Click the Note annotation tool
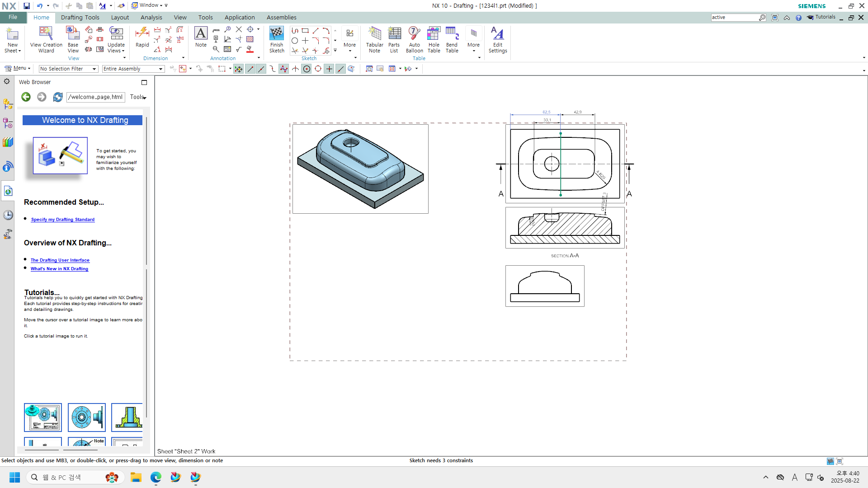The image size is (868, 488). (x=201, y=37)
